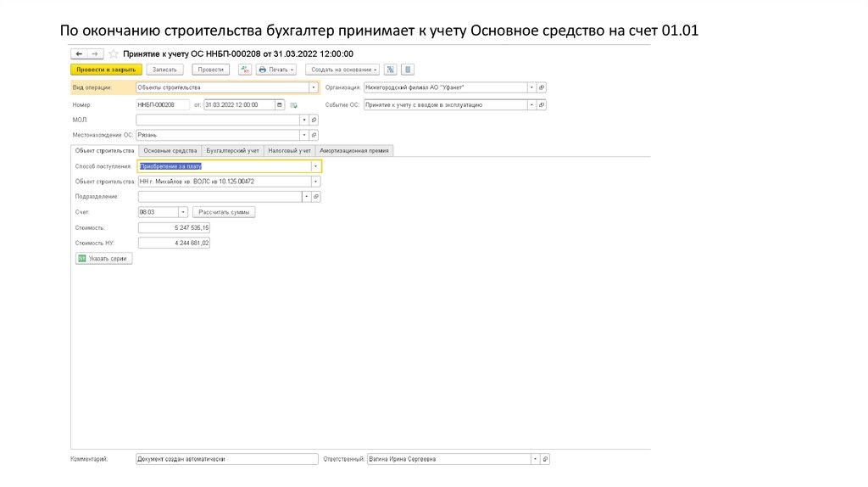Click the Местонахождение ОС field Рязань
868x487 pixels.
(x=218, y=135)
